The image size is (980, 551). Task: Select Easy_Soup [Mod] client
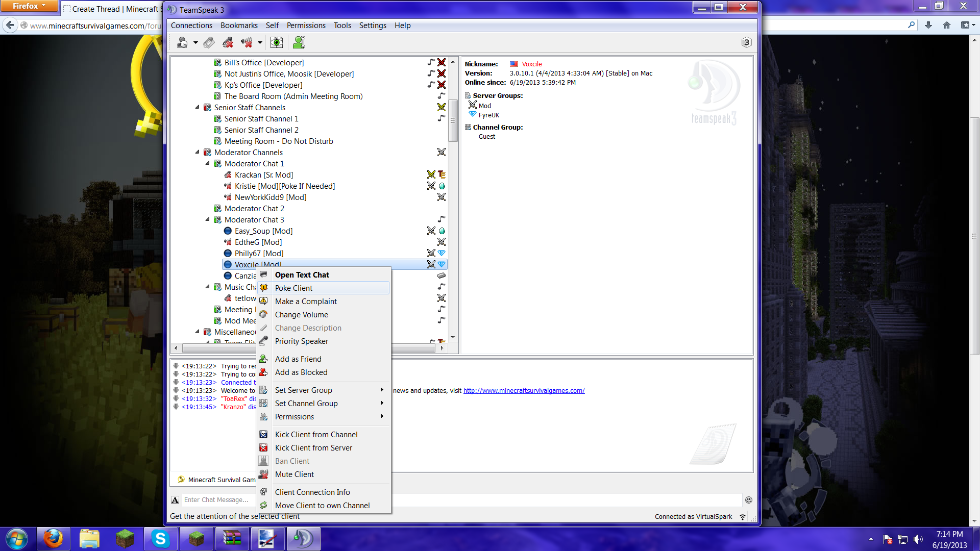click(263, 231)
